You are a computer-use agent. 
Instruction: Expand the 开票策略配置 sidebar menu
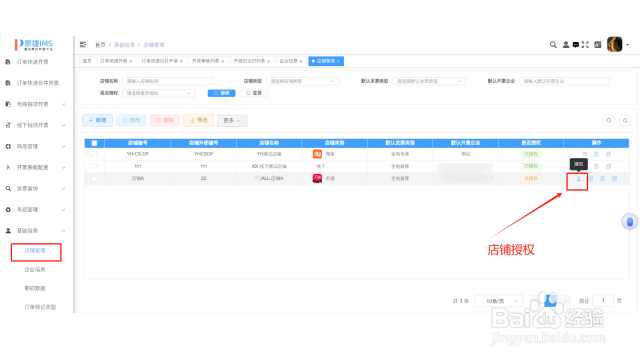coord(35,167)
